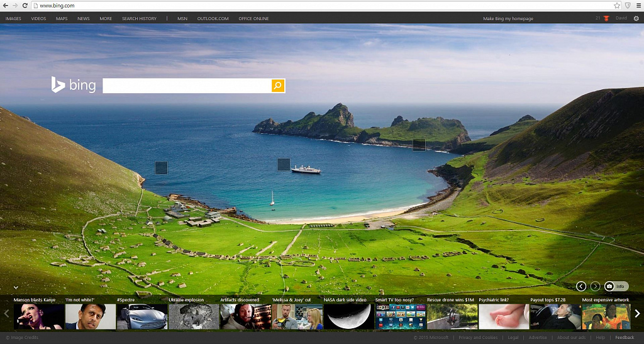Image resolution: width=644 pixels, height=344 pixels.
Task: Open the 'Psychiatric link?' story
Action: pos(504,316)
